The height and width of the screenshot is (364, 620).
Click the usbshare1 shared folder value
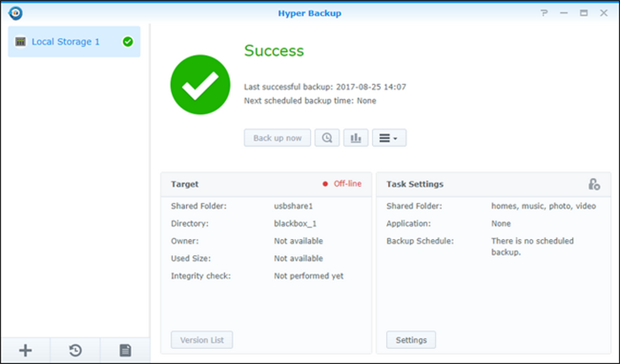click(293, 205)
